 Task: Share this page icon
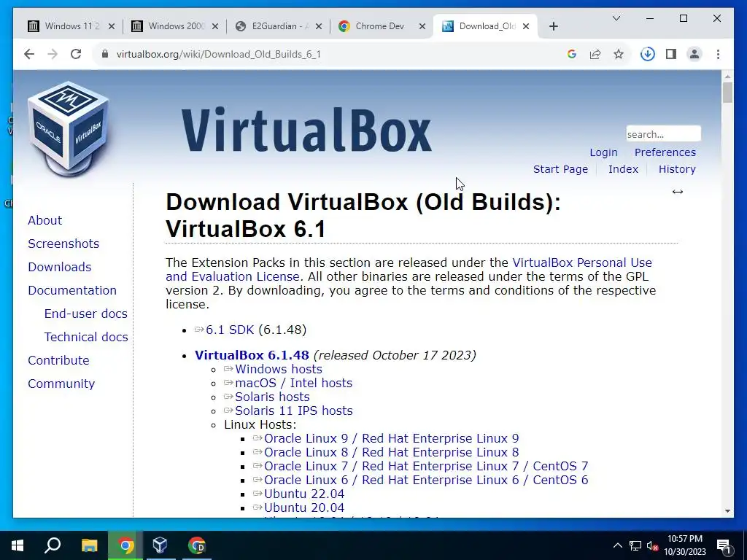(595, 54)
